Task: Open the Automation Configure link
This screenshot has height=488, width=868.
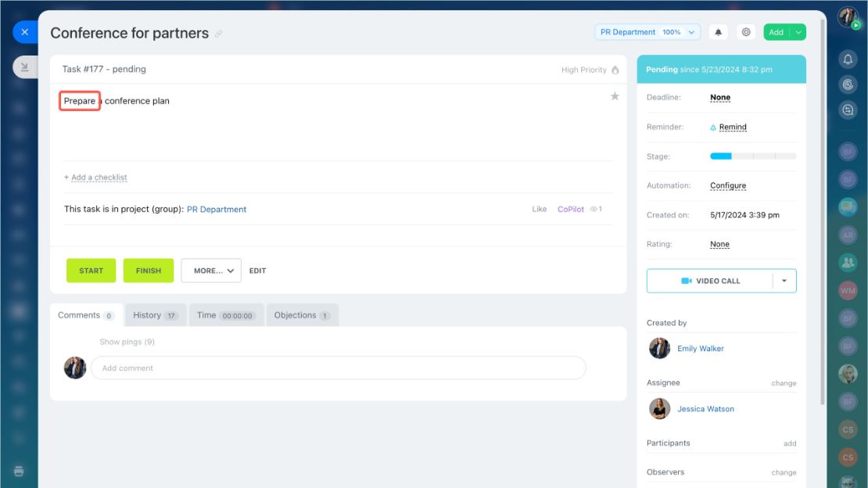Action: (728, 185)
